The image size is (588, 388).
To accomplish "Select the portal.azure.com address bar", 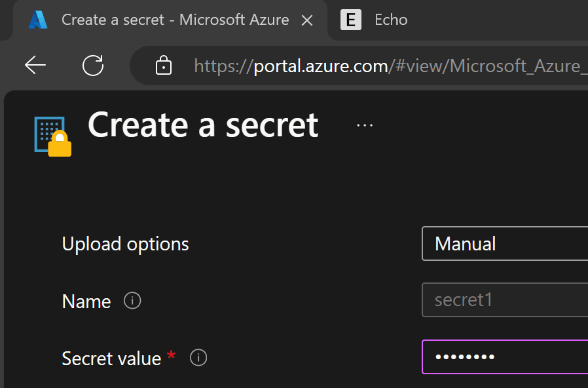I will (x=359, y=66).
